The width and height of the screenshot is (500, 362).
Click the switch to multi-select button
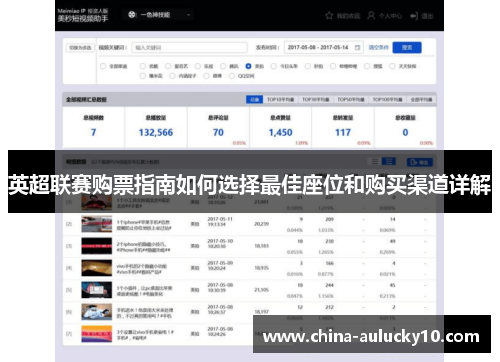click(x=80, y=48)
